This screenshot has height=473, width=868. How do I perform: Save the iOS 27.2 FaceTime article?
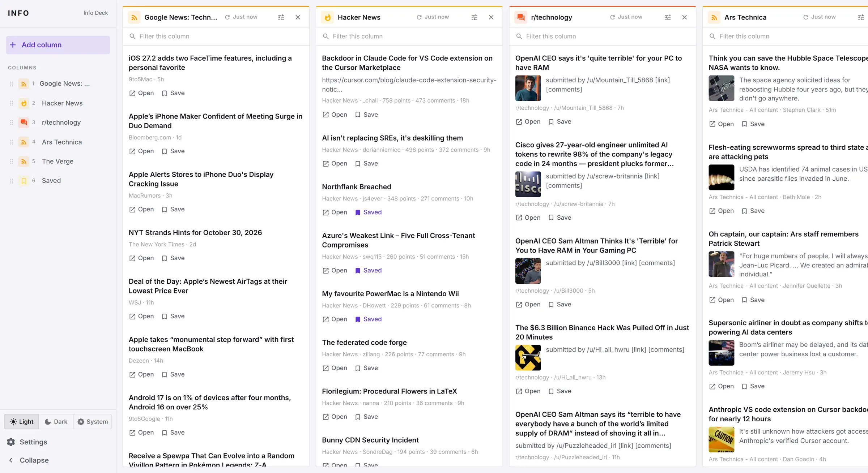point(173,93)
